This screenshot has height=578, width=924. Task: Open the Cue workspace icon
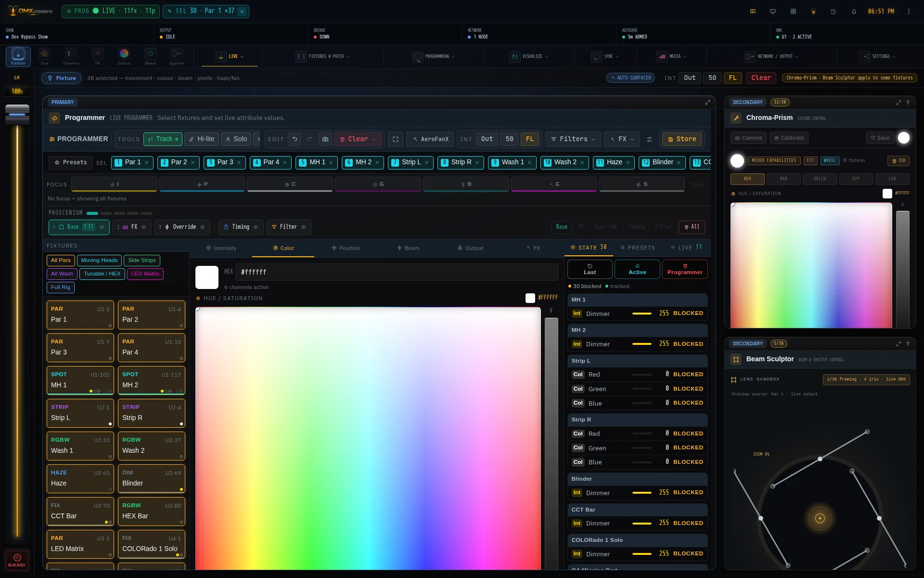point(44,56)
